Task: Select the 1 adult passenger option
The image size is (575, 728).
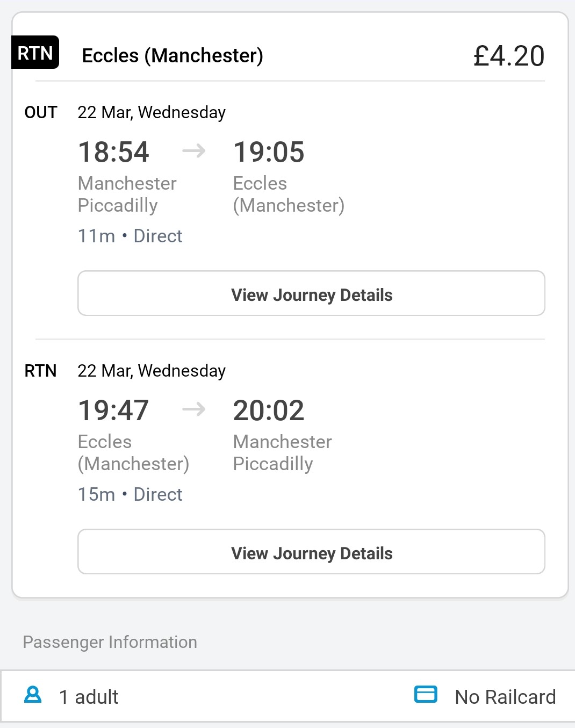Action: (x=89, y=697)
